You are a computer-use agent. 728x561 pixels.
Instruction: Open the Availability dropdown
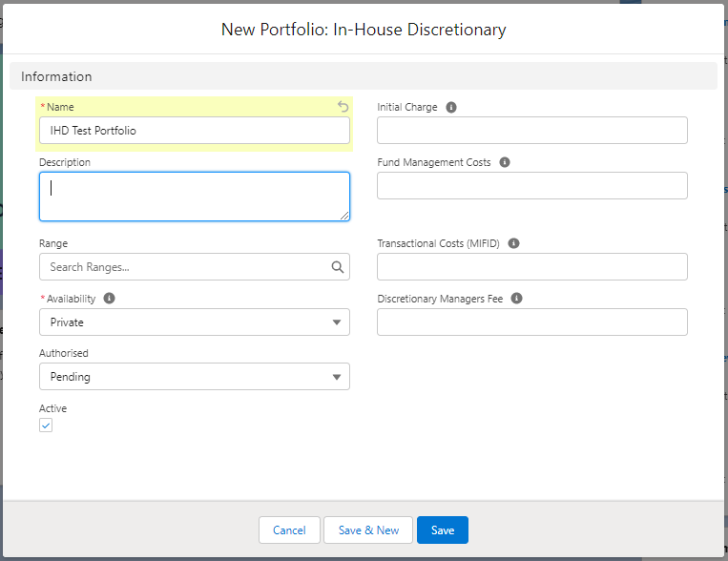point(195,322)
